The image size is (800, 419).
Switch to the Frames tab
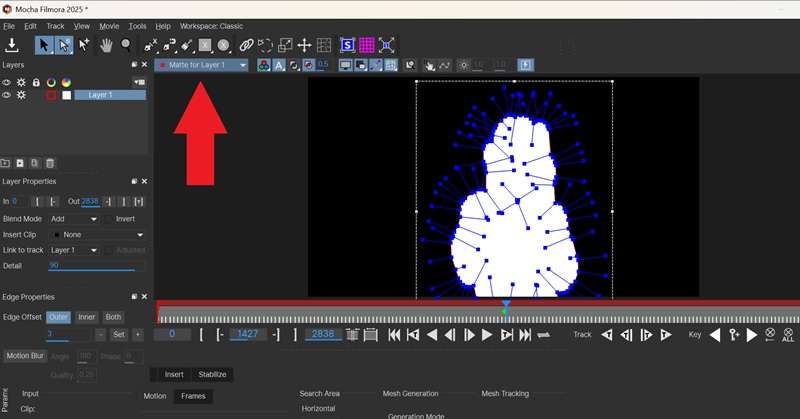coord(193,396)
